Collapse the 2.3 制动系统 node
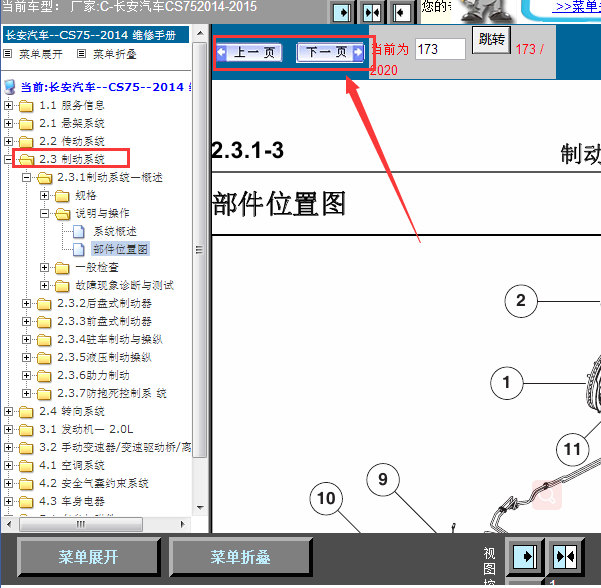Viewport: 601px width, 588px height. click(8, 159)
